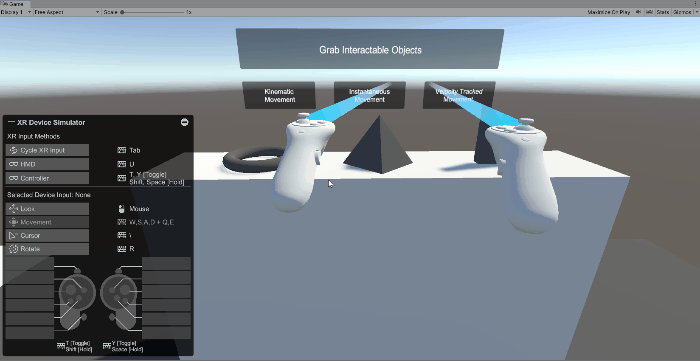Click the XR Input Methods label

(x=33, y=137)
